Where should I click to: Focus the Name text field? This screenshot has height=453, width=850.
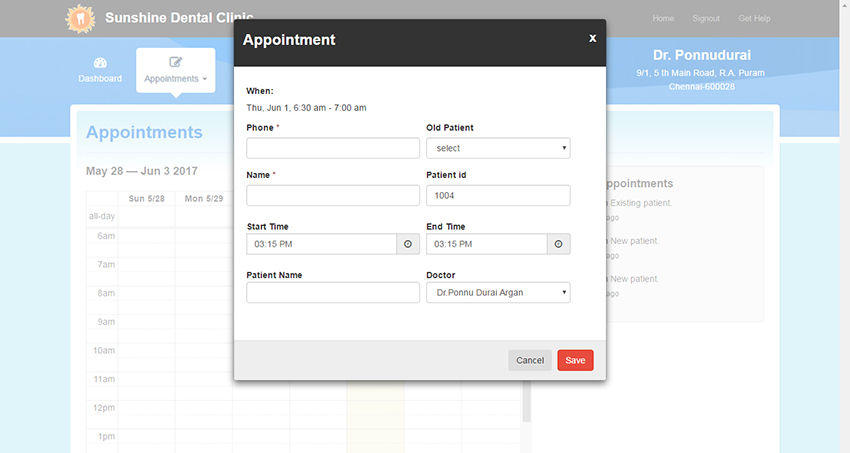(333, 196)
